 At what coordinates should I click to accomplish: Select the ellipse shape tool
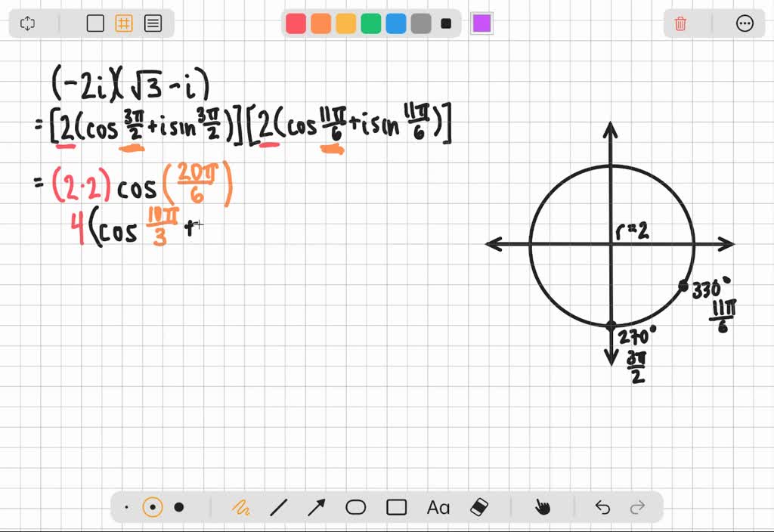356,507
